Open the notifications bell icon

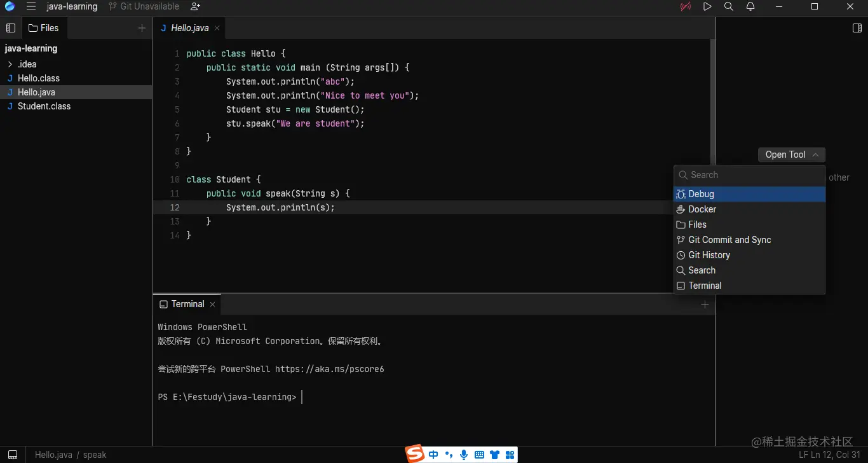(750, 7)
